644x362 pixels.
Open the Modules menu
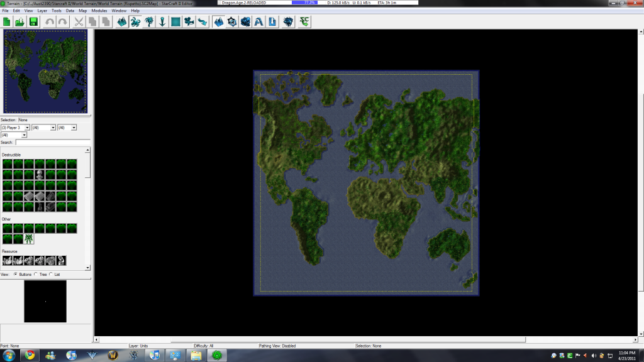tap(99, 11)
